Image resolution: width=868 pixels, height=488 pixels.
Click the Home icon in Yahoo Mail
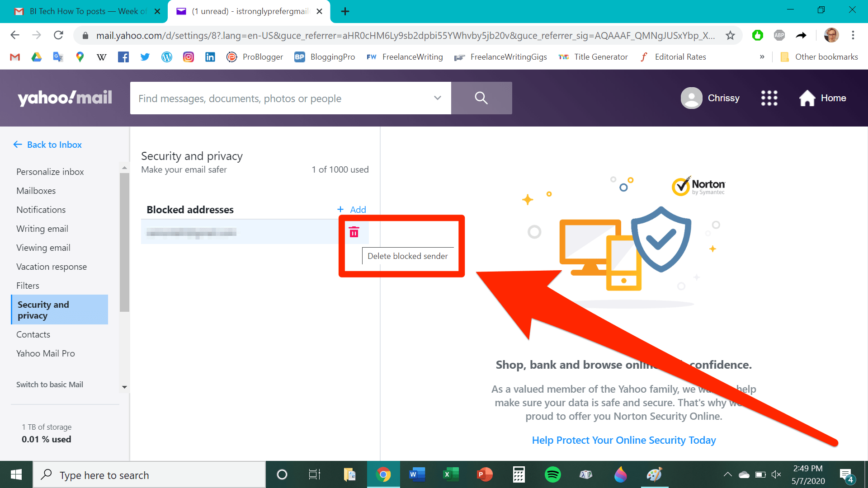click(807, 98)
